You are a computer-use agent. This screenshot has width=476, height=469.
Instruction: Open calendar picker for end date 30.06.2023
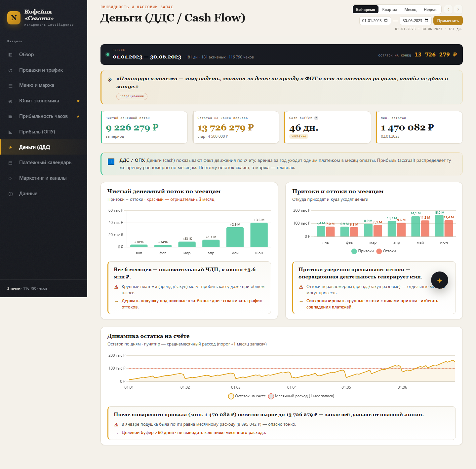pyautogui.click(x=426, y=20)
